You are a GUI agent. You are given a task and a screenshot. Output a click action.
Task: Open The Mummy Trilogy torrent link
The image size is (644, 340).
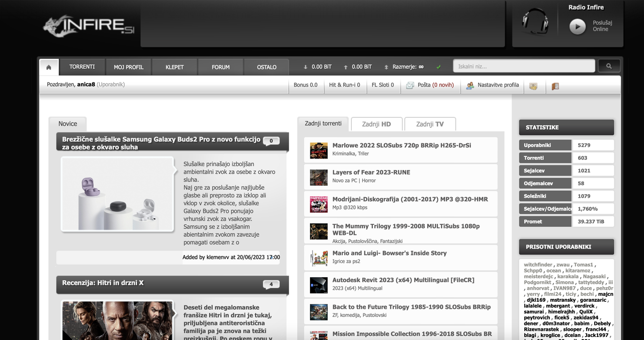406,229
